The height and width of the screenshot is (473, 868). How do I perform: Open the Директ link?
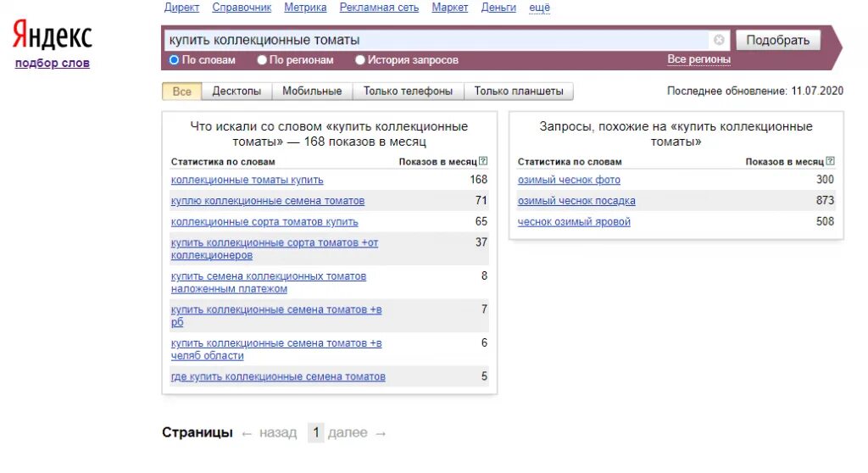(x=181, y=7)
